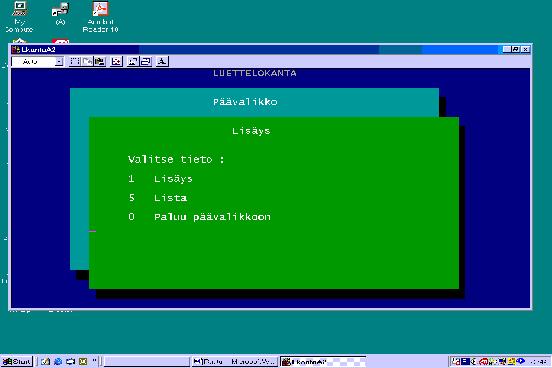This screenshot has height=368, width=552.
Task: Select the My Computer desktop icon
Action: pyautogui.click(x=19, y=17)
